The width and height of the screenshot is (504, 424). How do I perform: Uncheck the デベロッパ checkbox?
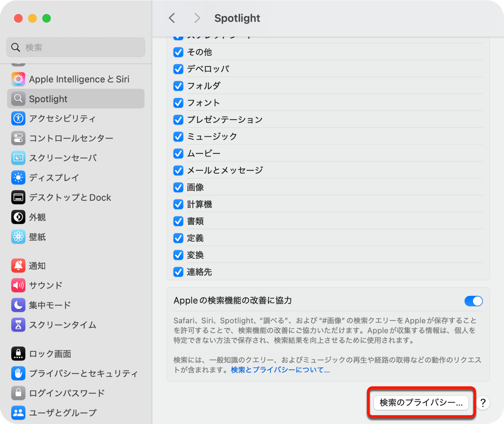178,69
